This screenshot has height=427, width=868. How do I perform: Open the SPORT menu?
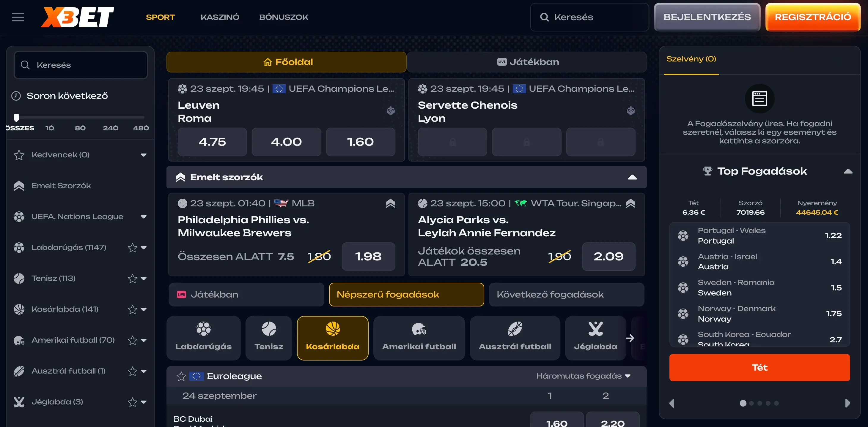tap(161, 17)
